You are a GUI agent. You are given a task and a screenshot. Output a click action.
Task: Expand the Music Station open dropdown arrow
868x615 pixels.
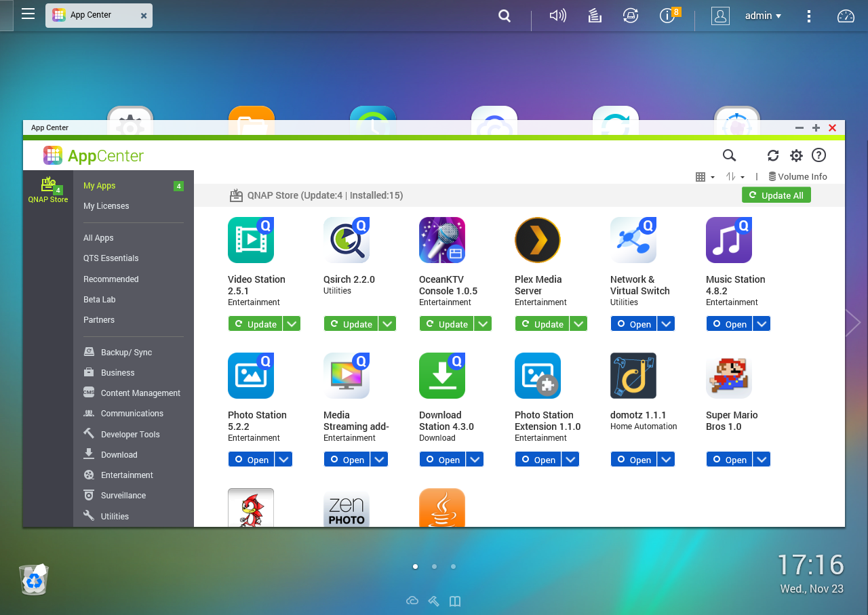(x=762, y=324)
